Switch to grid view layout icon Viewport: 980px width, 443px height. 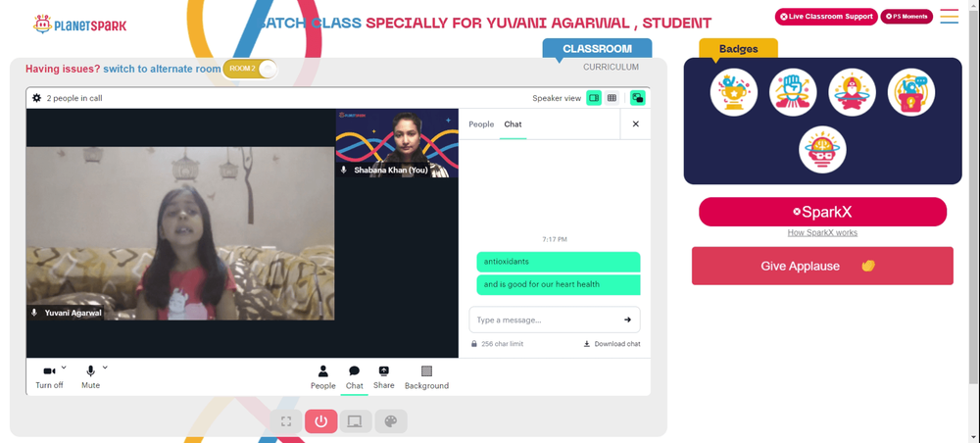[612, 98]
